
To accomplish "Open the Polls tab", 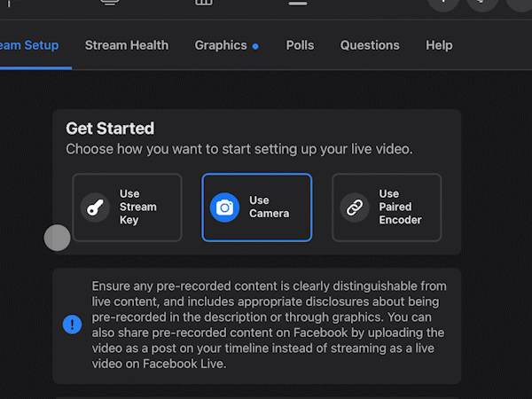I will [x=300, y=45].
